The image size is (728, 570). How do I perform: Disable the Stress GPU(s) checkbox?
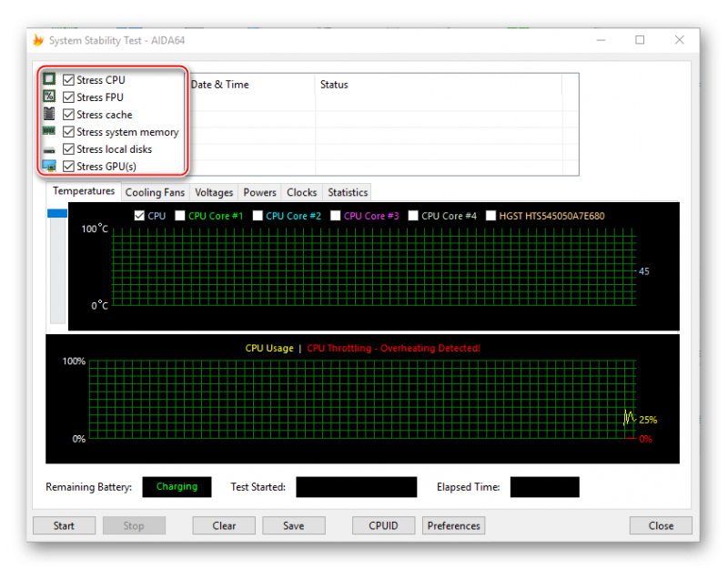click(68, 167)
